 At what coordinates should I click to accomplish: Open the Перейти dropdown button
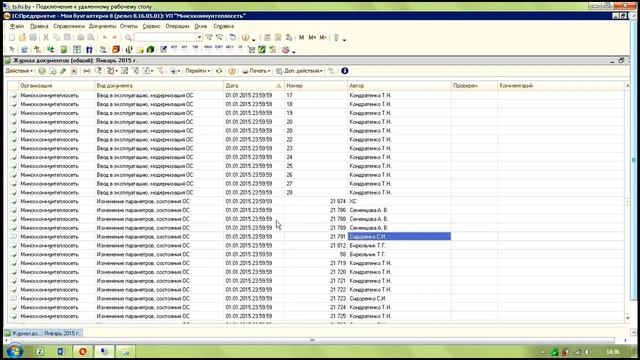click(198, 71)
